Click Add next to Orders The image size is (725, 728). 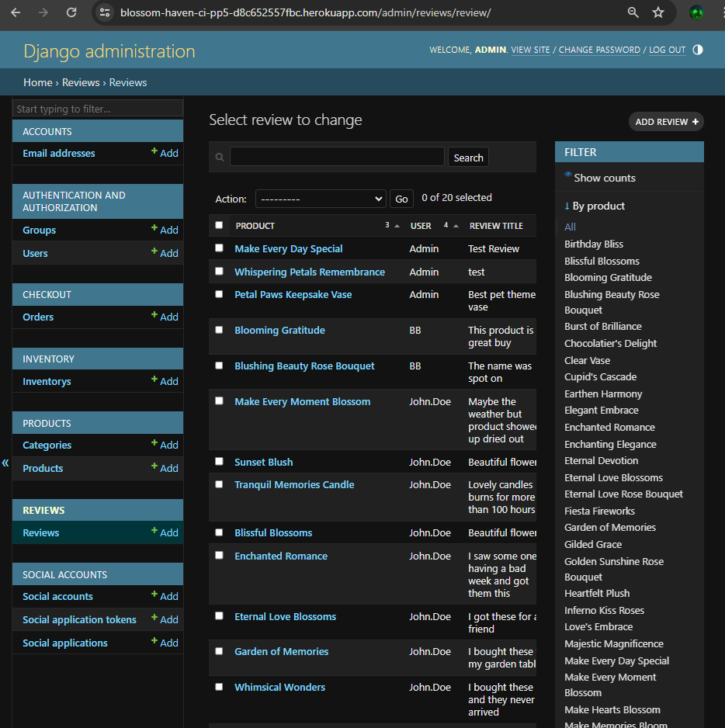(x=165, y=317)
